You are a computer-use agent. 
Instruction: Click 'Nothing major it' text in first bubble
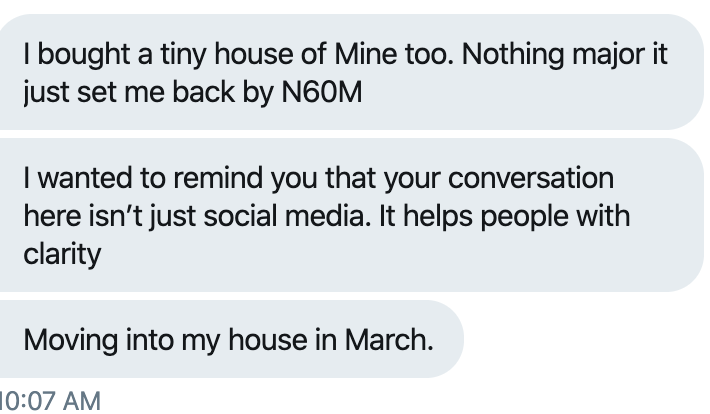pos(565,54)
